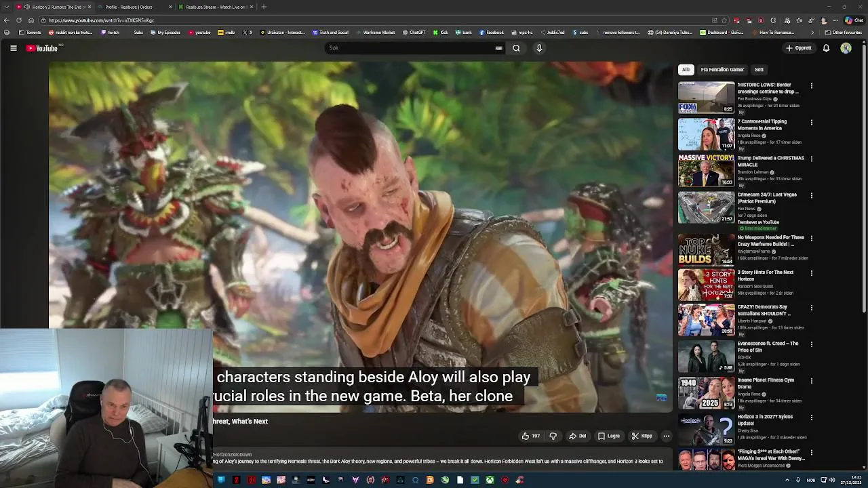Image resolution: width=868 pixels, height=488 pixels.
Task: Open '3 Story Hints For The Next Horizon' thumbnail
Action: click(706, 285)
